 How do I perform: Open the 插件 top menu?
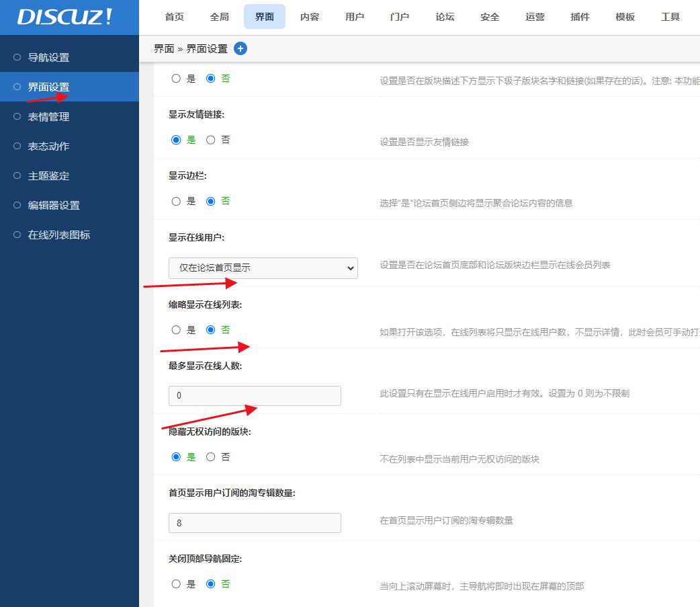(x=580, y=17)
